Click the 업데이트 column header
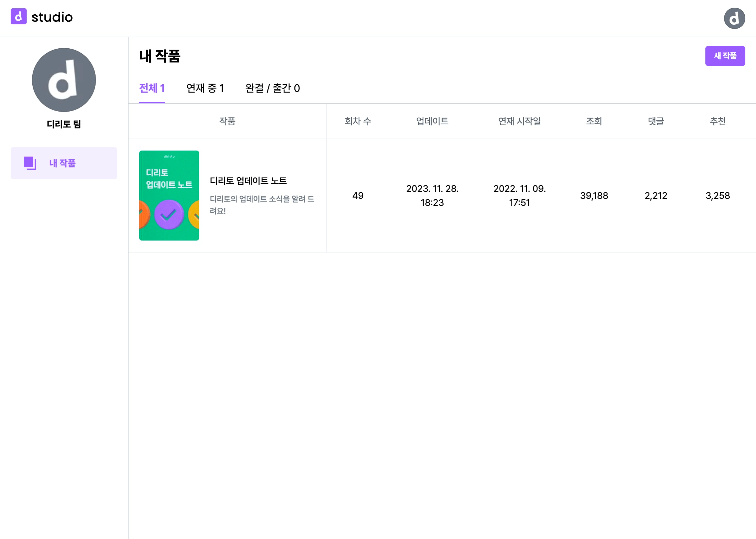The image size is (756, 539). 432,121
